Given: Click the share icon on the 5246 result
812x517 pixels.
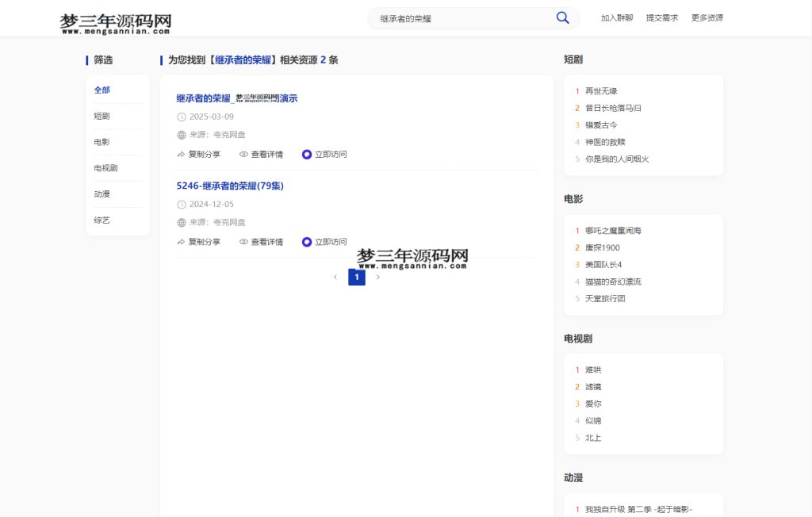Looking at the screenshot, I should point(180,241).
